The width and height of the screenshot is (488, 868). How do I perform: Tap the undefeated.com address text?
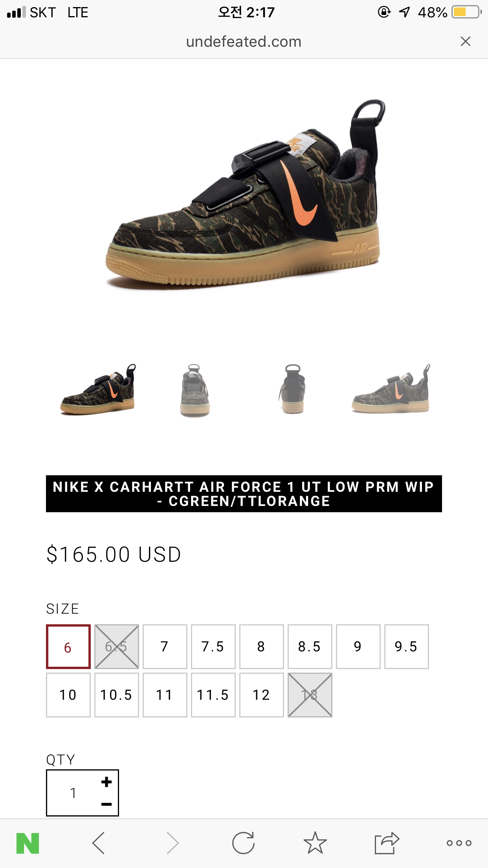(244, 42)
